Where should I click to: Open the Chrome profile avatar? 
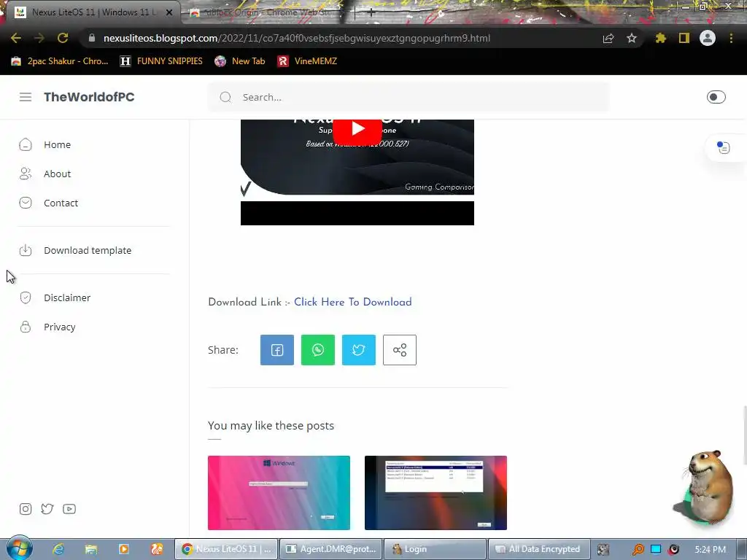[x=708, y=38]
